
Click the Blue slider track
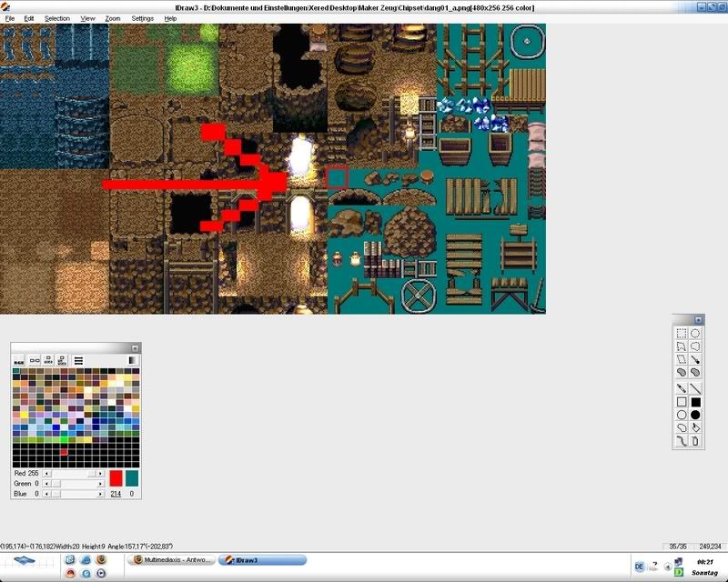75,494
